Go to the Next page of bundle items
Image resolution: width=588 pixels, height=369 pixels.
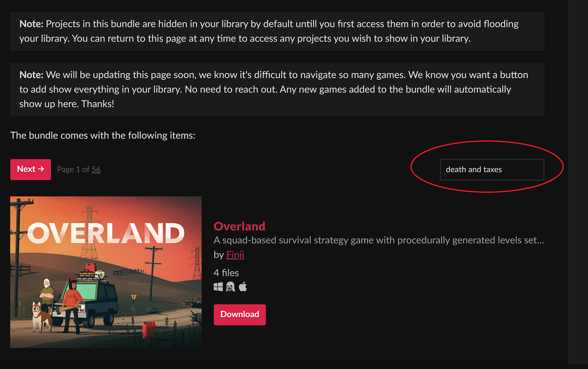click(x=30, y=169)
